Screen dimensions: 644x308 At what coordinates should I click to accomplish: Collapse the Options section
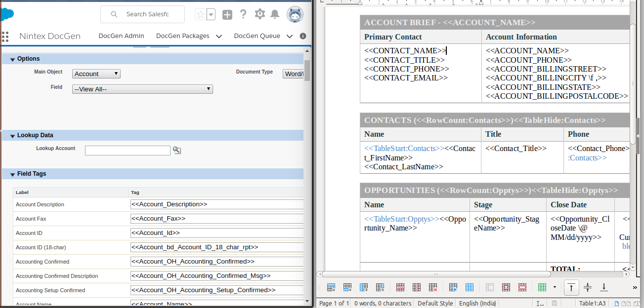12,59
